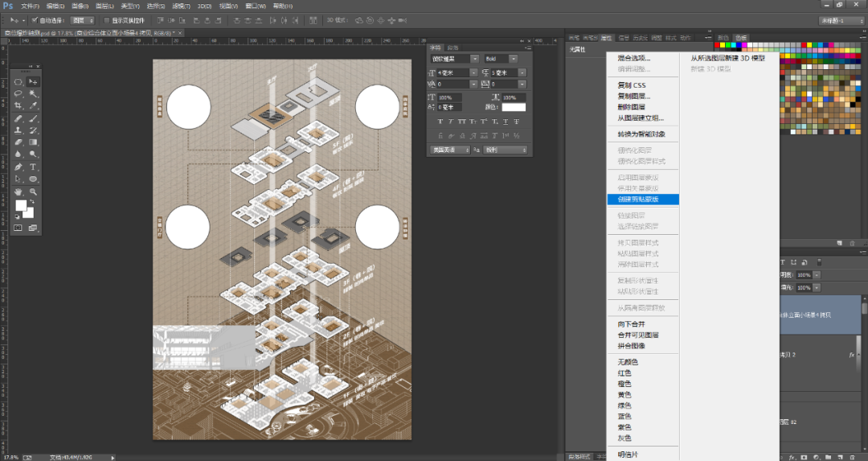Open the 滤镜 menu

point(181,6)
